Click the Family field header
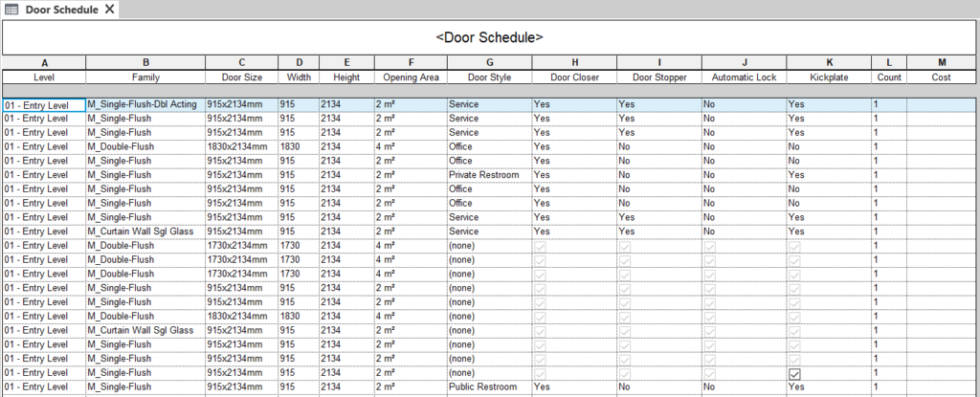Viewport: 980px width, 397px height. coord(145,77)
